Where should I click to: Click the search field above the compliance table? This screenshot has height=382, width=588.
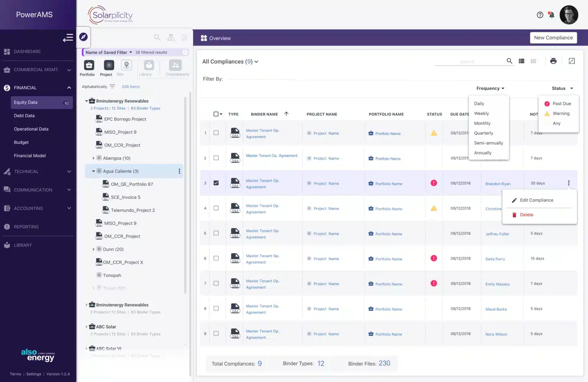[475, 61]
